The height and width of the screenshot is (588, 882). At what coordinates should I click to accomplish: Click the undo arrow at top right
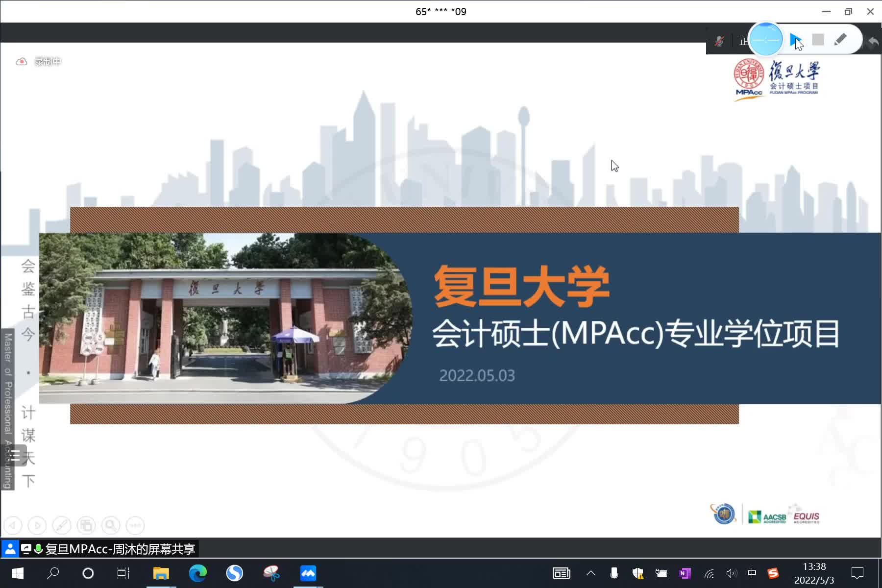click(873, 42)
